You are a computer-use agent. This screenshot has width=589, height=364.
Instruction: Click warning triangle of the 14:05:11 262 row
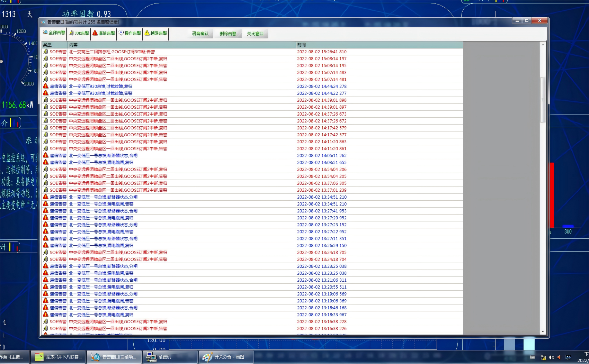click(x=46, y=155)
